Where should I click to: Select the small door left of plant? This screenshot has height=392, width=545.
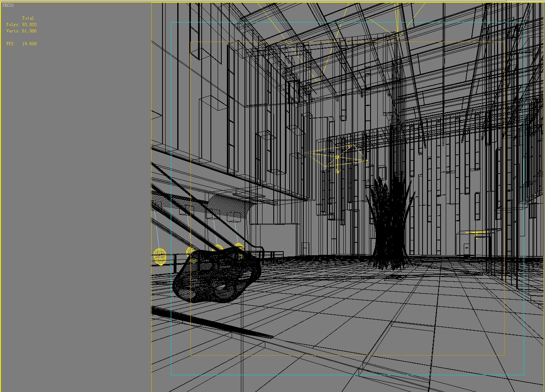[305, 249]
